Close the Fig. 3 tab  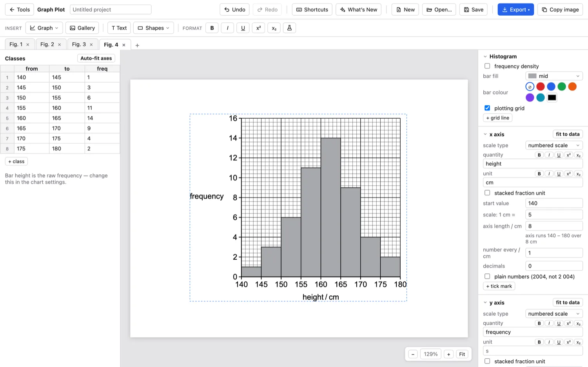pos(91,45)
